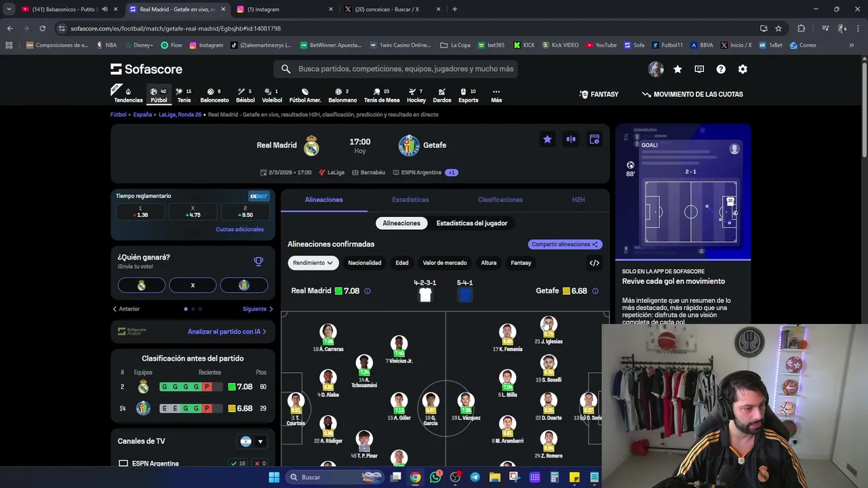
Task: Open Sofascore settings gear
Action: (x=743, y=69)
